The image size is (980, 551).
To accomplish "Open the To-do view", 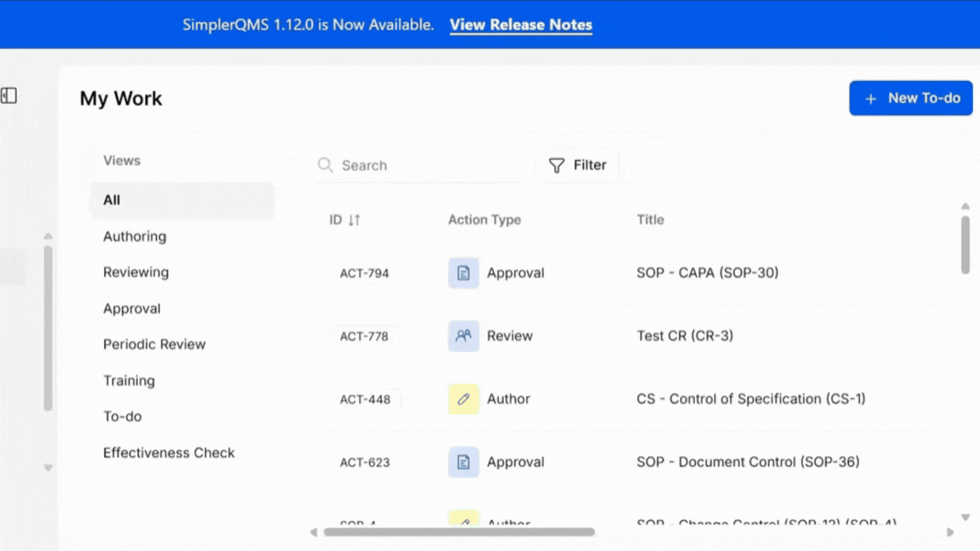I will [x=122, y=416].
